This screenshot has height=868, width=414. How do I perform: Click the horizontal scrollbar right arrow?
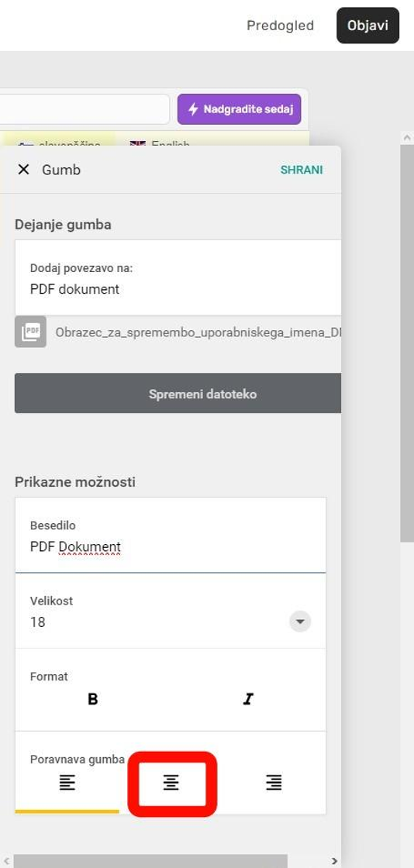[x=334, y=861]
